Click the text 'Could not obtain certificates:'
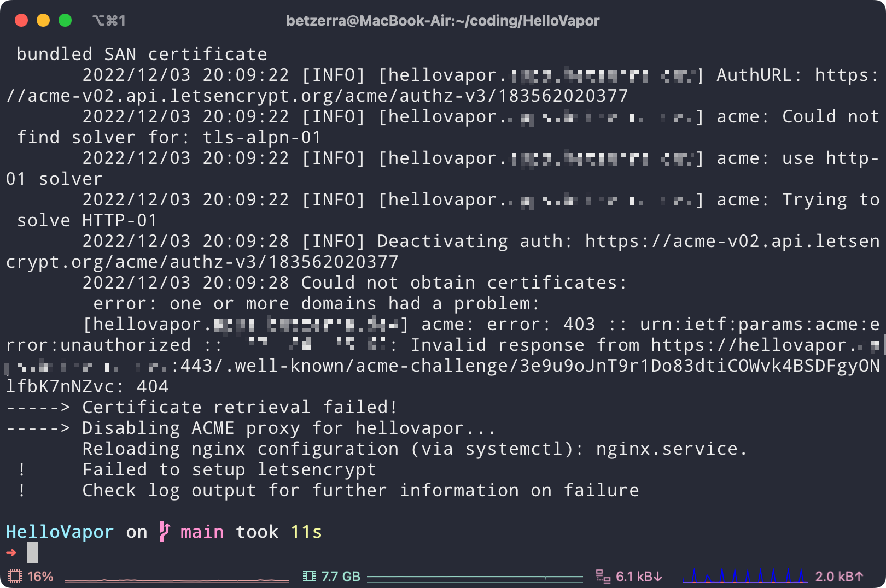This screenshot has width=886, height=588. pos(464,283)
